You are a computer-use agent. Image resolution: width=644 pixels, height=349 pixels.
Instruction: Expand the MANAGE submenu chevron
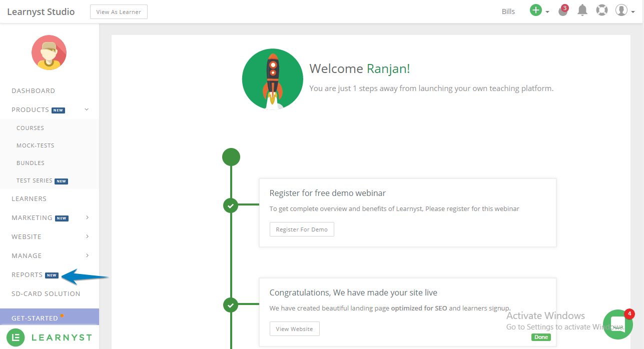pos(87,255)
